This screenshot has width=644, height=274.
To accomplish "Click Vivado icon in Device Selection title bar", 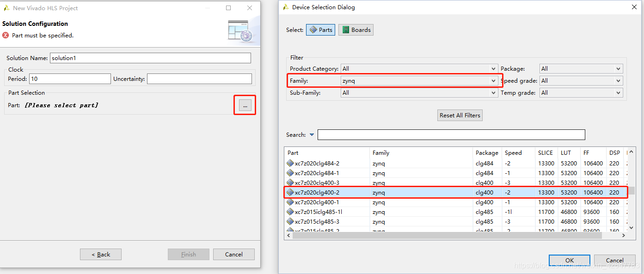I will 285,7.
